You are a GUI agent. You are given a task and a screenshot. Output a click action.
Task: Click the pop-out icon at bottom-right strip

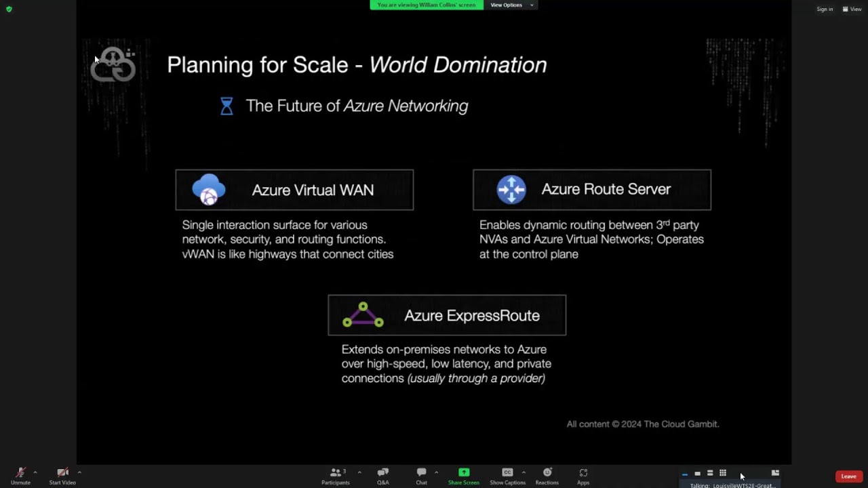(x=775, y=473)
